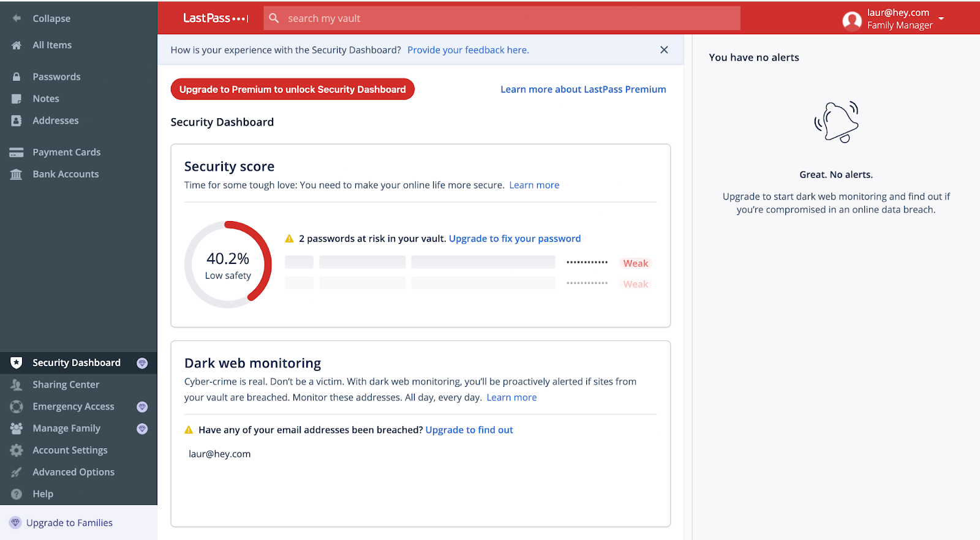This screenshot has height=540, width=980.
Task: Click Learn more under Dark web monitoring
Action: [x=511, y=398]
